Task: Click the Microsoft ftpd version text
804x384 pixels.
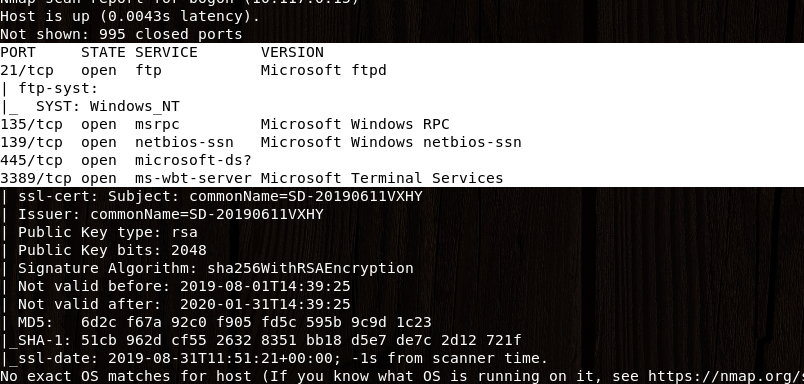Action: pos(324,70)
